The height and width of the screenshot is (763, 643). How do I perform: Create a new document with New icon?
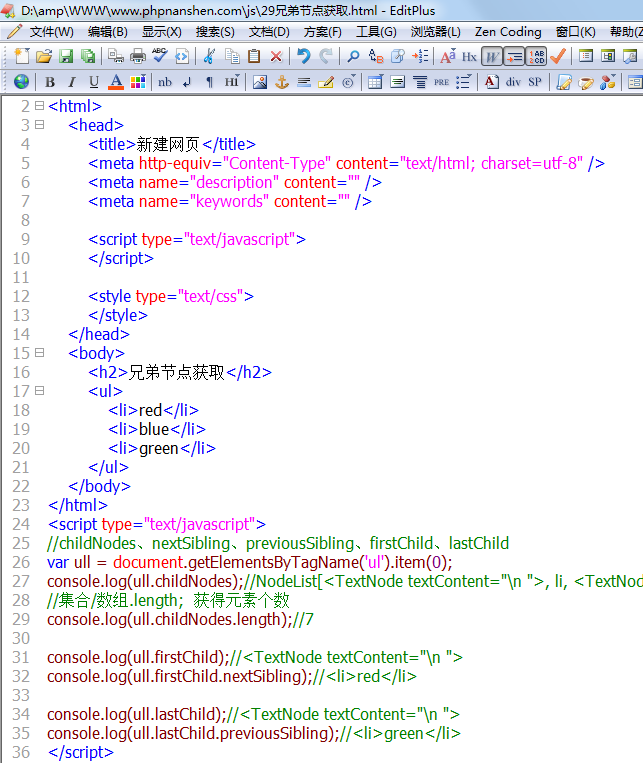(x=21, y=56)
